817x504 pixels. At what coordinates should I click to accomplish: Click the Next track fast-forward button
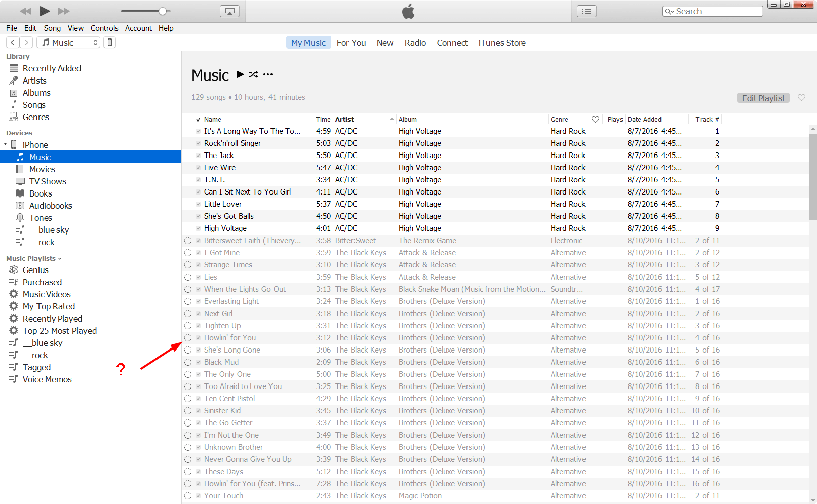point(64,11)
